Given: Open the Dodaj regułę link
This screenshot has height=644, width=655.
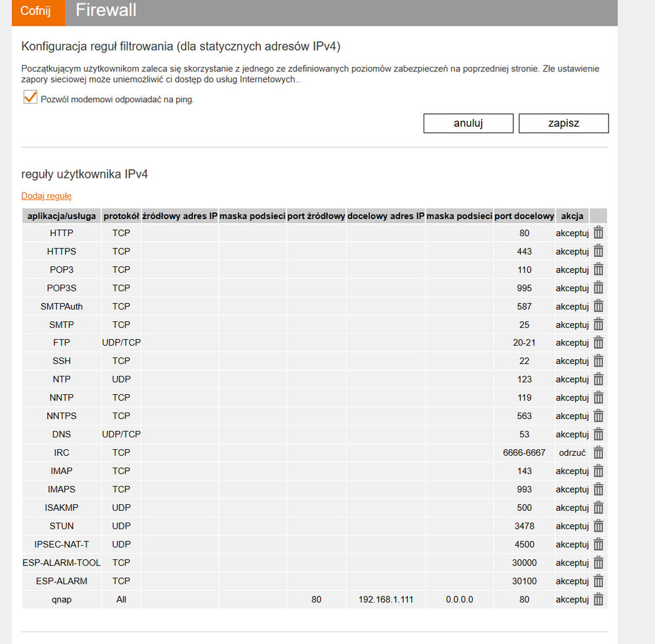Looking at the screenshot, I should coord(47,196).
